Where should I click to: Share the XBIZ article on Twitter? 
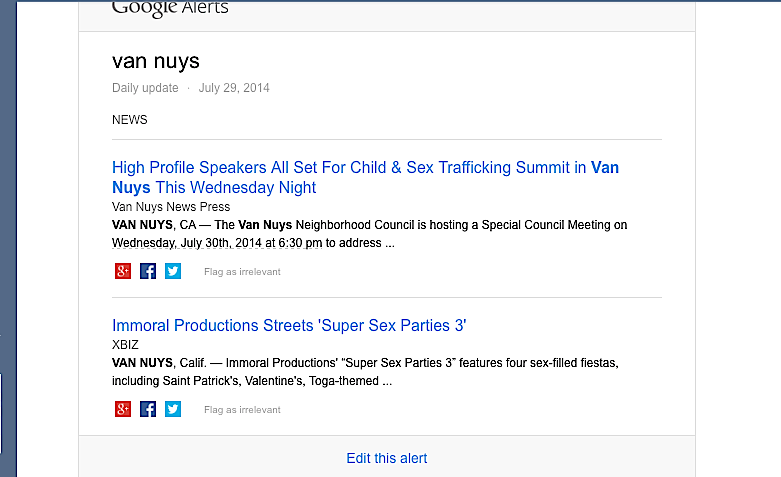click(x=173, y=409)
